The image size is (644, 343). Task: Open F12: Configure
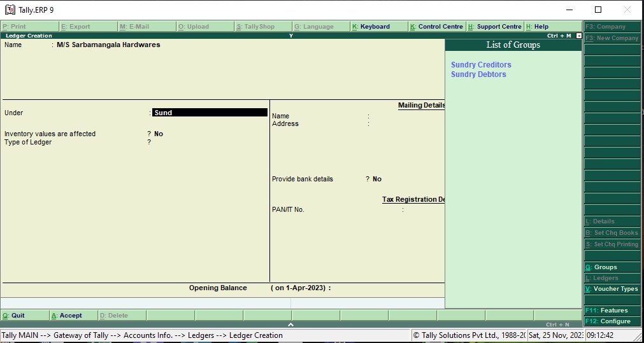click(x=612, y=321)
